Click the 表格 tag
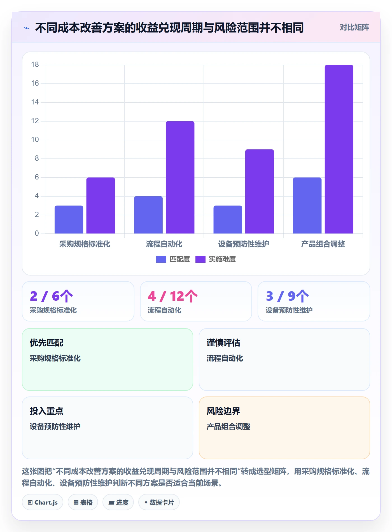The image size is (392, 532). [x=83, y=502]
